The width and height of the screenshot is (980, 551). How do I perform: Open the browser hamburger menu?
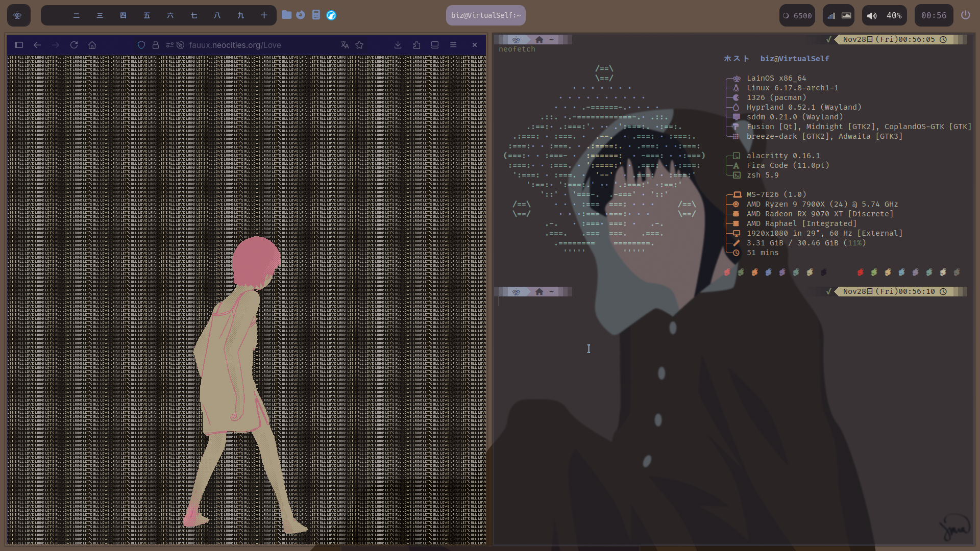coord(453,45)
